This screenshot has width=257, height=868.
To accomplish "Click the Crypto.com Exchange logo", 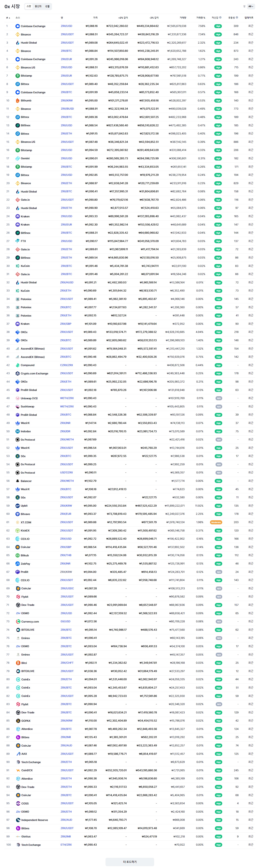I will tap(17, 373).
